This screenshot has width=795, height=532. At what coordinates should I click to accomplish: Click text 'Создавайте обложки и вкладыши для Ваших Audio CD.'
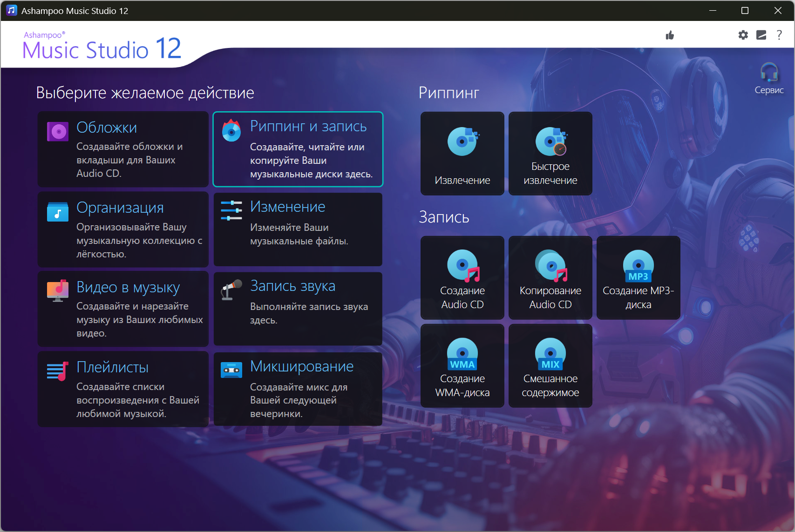129,160
